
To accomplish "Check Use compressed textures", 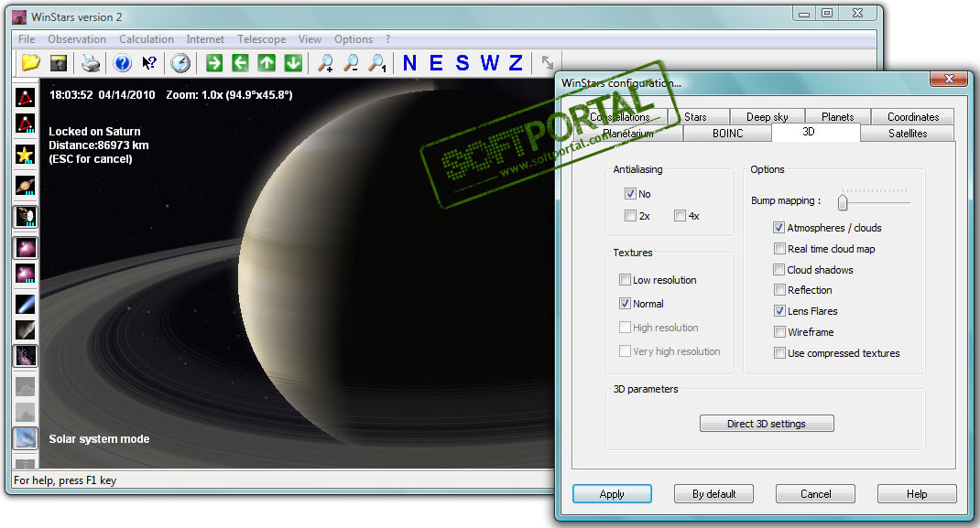I will pyautogui.click(x=779, y=352).
